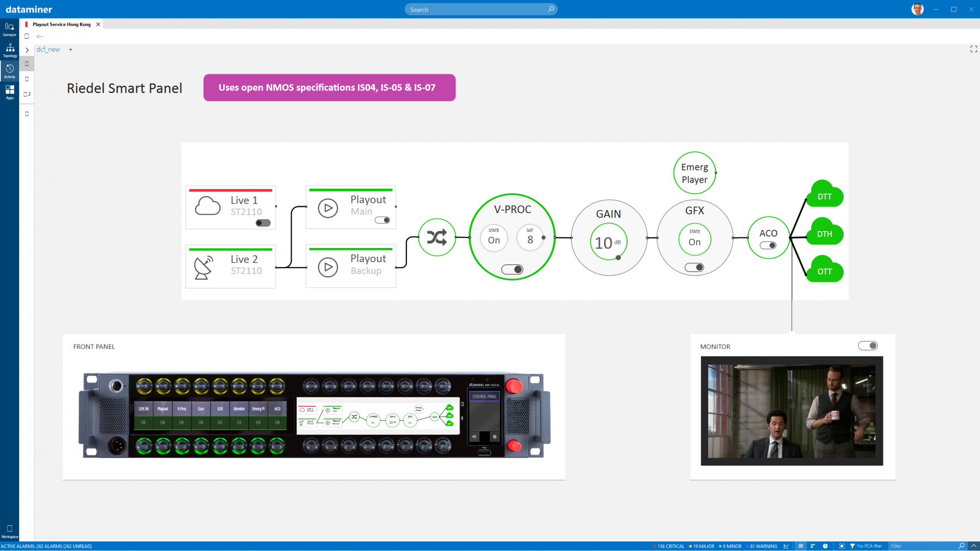Viewport: 980px width, 551px height.
Task: Toggle the Live 1 ST2110 switch
Action: pos(263,223)
